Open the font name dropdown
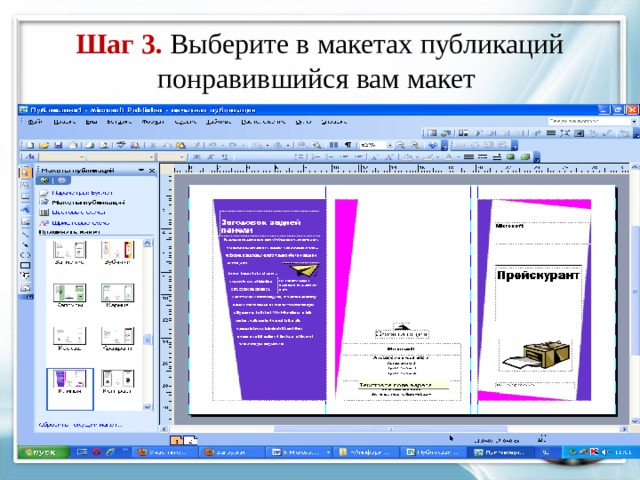Image resolution: width=640 pixels, height=480 pixels. tap(151, 157)
